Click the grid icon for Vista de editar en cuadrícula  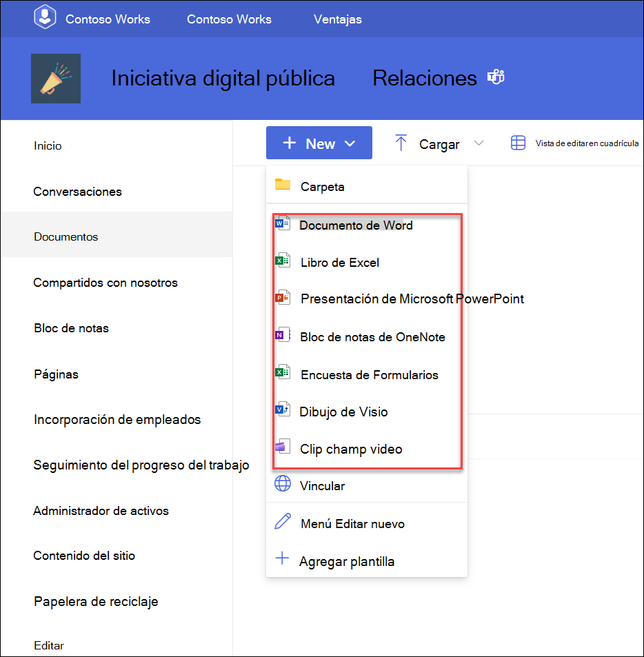(519, 143)
